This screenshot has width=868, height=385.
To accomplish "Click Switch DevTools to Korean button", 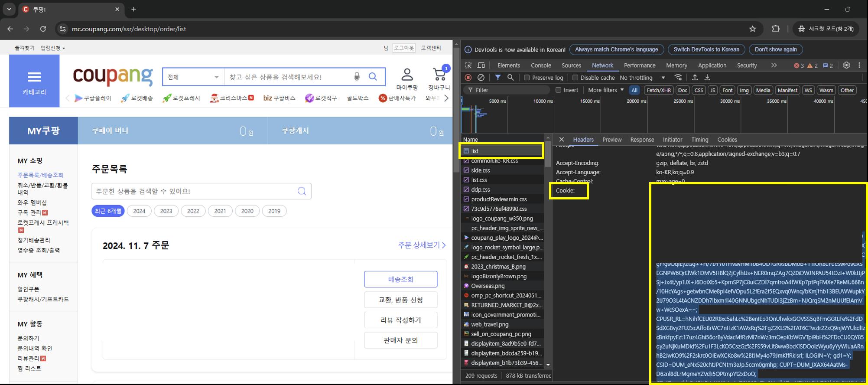I will [706, 49].
